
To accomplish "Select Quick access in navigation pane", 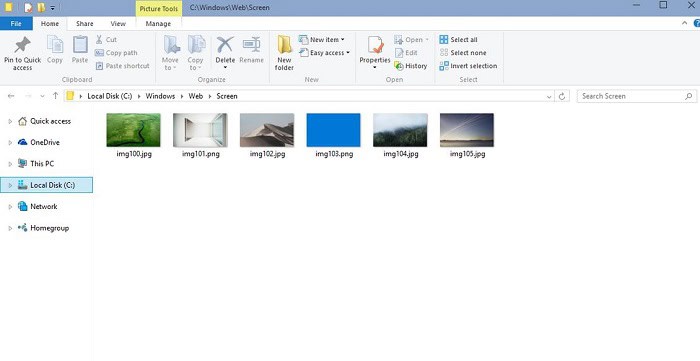I will coord(45,121).
